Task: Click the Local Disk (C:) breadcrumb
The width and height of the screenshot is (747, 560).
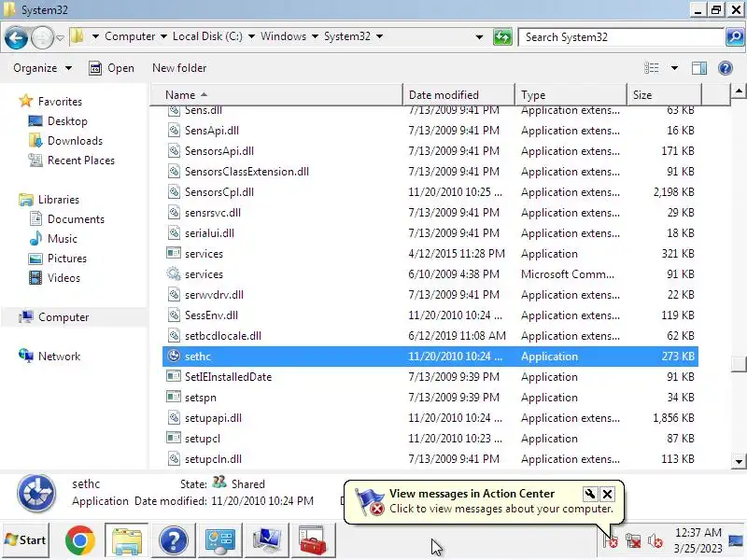Action: pyautogui.click(x=207, y=36)
